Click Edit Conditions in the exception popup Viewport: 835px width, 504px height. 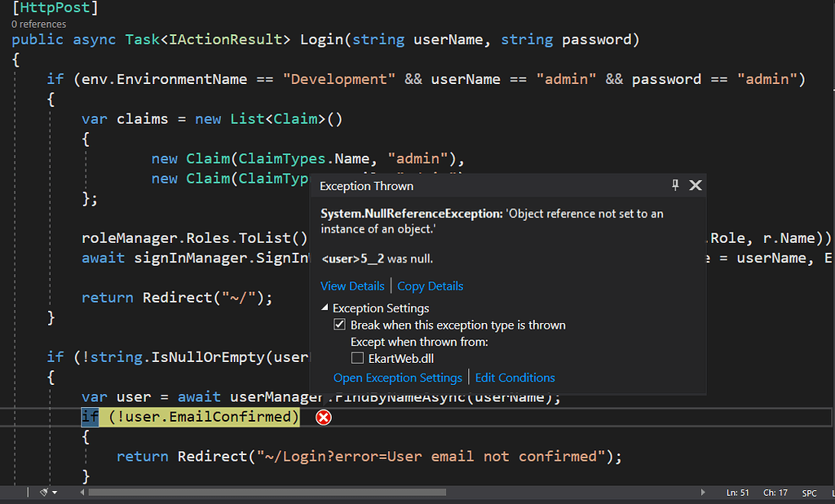point(515,378)
